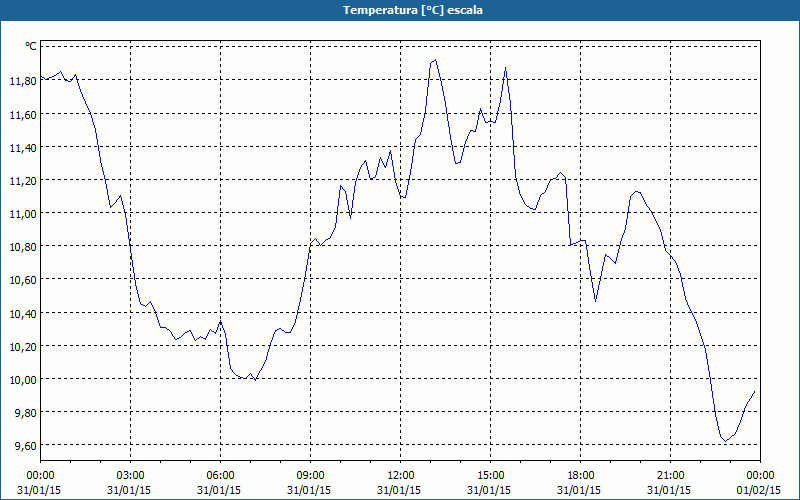Click the 03:00 time label on the x-axis

(131, 476)
